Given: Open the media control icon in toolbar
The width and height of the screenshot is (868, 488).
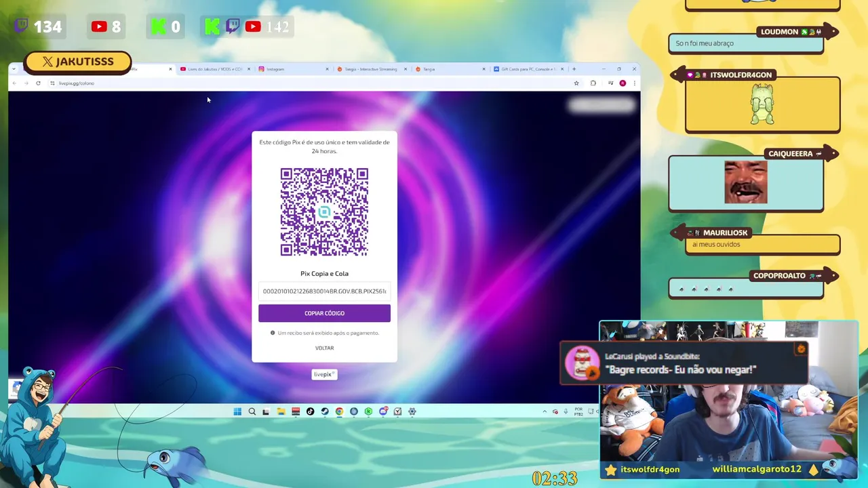Looking at the screenshot, I should tap(610, 83).
